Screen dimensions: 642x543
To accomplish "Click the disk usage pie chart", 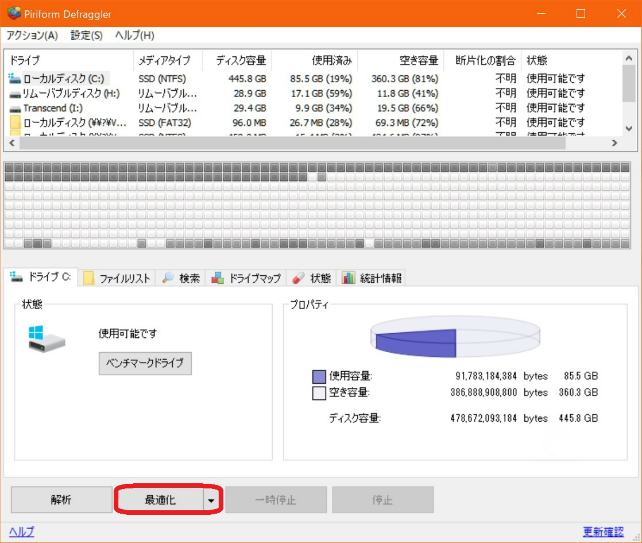I will 455,337.
